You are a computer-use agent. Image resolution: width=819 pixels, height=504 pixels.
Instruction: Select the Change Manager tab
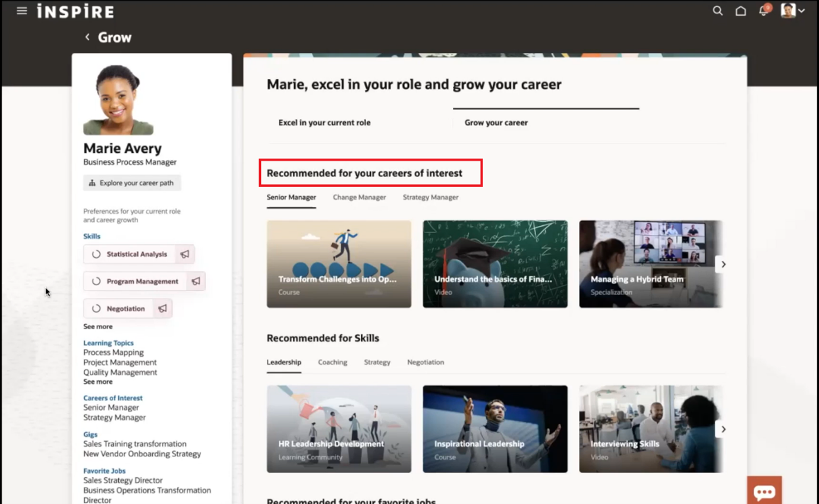359,197
